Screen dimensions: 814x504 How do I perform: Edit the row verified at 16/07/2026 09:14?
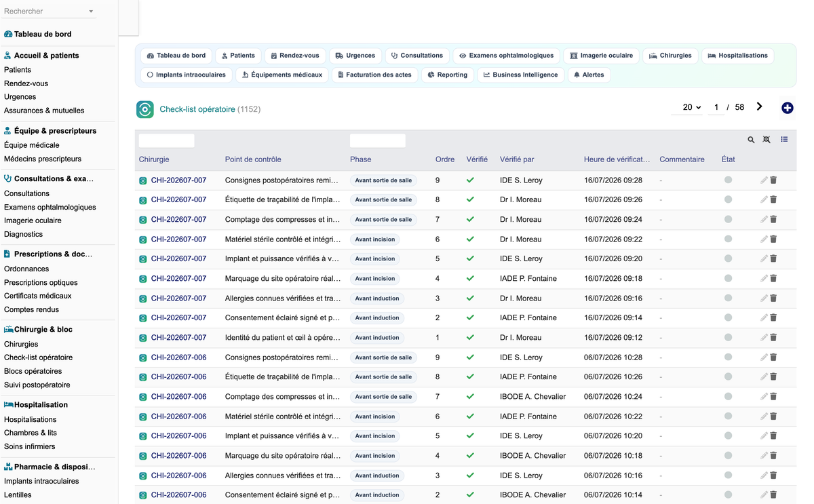764,318
